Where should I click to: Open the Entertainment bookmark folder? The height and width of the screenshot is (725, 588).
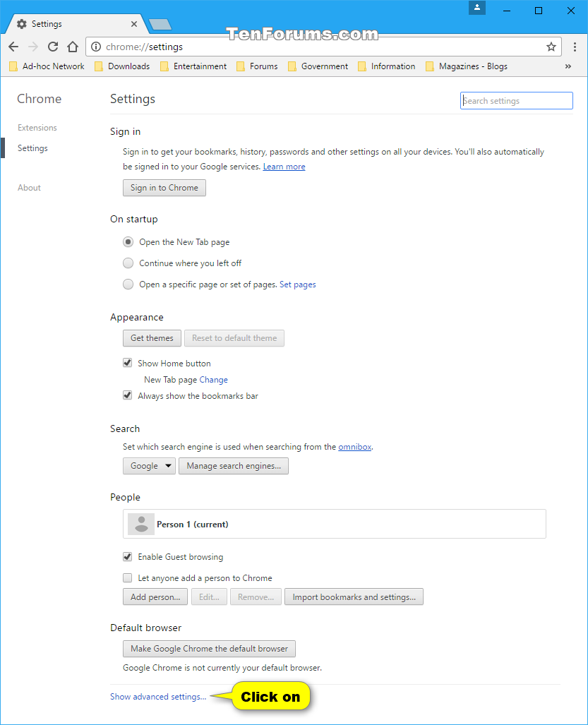coord(193,66)
